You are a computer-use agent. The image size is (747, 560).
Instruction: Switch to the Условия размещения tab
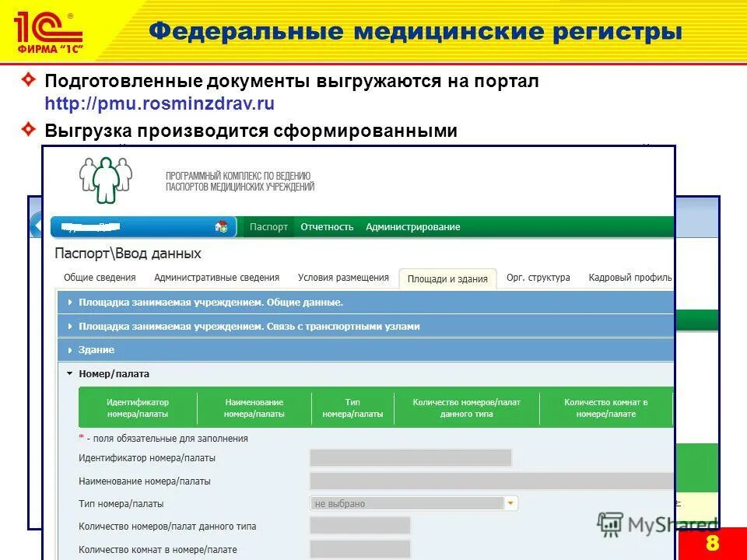[344, 276]
